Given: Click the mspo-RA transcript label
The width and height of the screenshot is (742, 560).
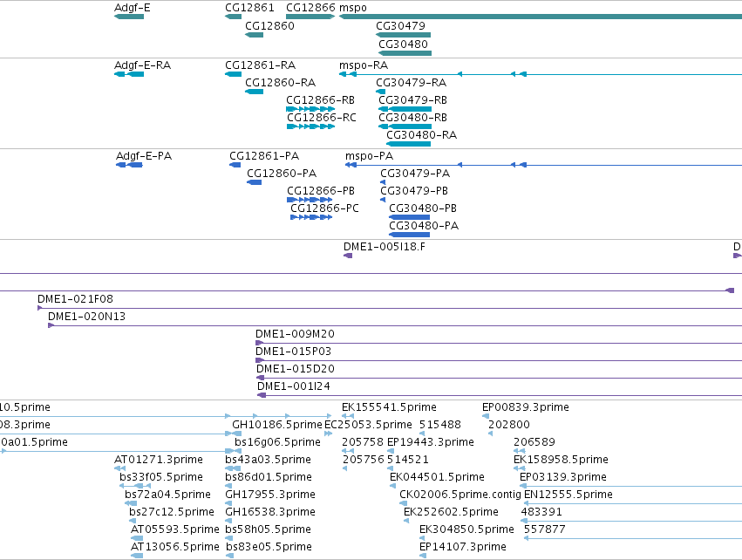Looking at the screenshot, I should [364, 65].
